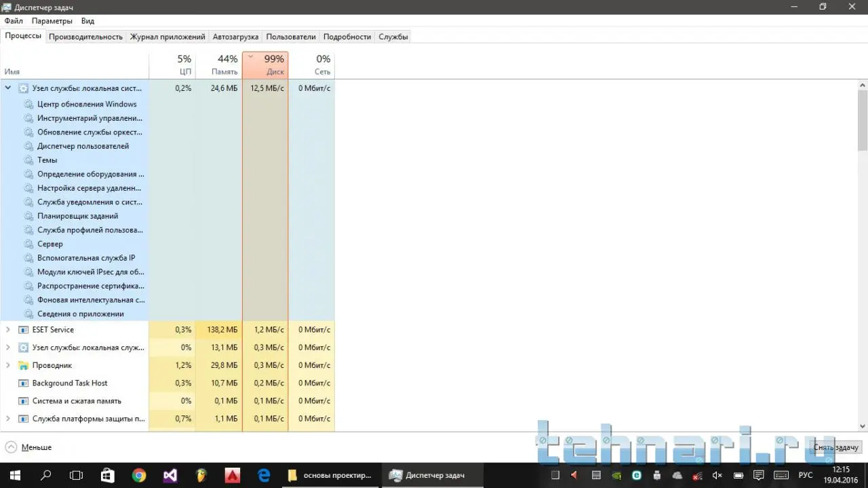
Task: Collapse Узел службы: локальная система group
Action: click(x=8, y=88)
